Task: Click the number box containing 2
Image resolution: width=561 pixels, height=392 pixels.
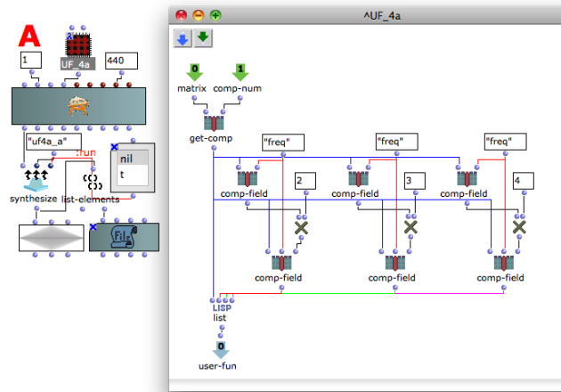Action: 305,181
